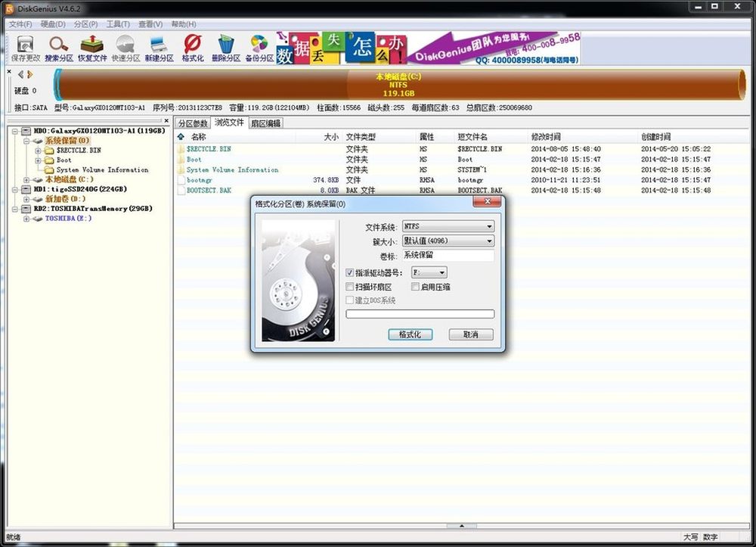756x547 pixels.
Task: Click the 取消 button in dialog
Action: (471, 334)
